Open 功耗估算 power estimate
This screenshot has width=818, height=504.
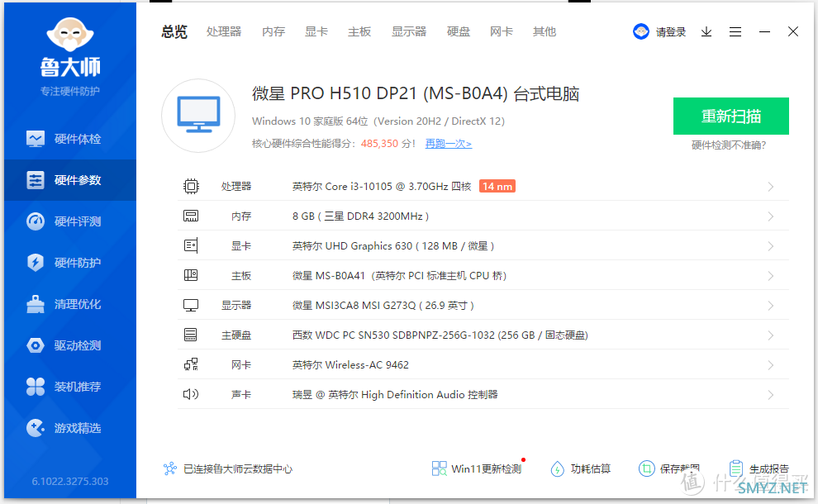(x=581, y=468)
